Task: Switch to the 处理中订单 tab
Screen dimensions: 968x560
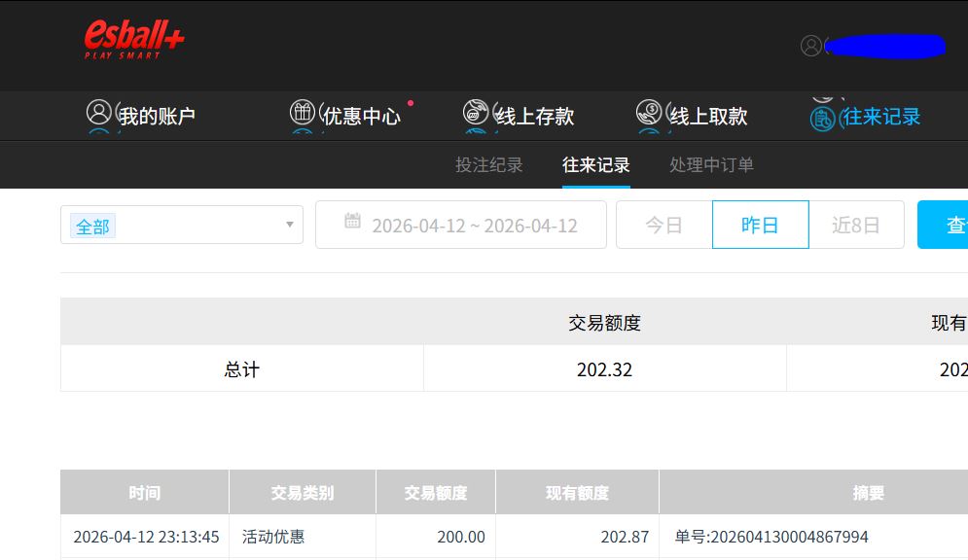Action: tap(711, 165)
